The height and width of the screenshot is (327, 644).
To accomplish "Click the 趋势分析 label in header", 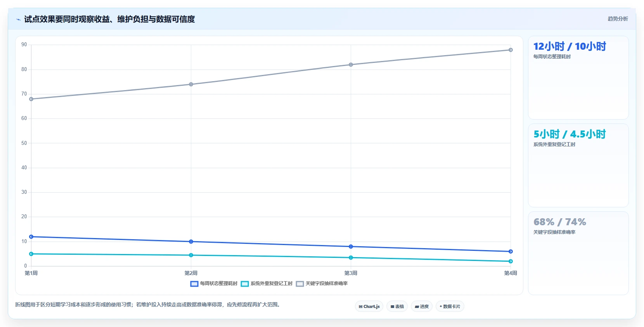I will [618, 19].
